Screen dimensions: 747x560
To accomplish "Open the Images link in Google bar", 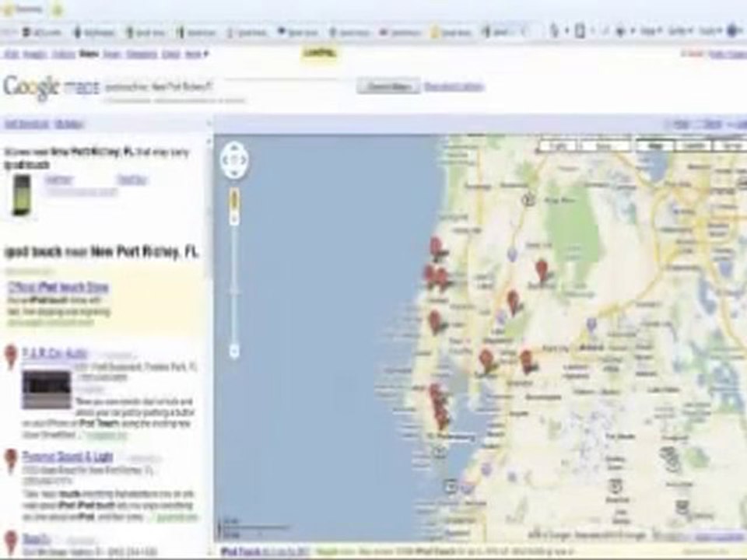I will (x=35, y=54).
